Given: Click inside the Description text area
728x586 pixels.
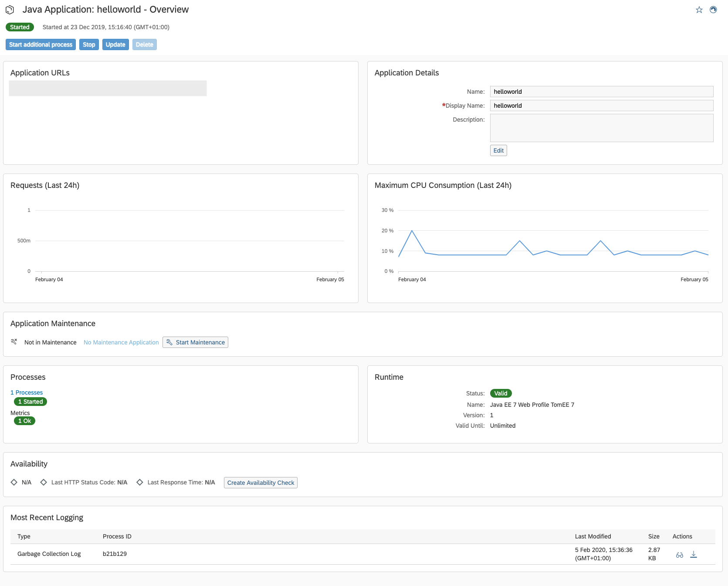Looking at the screenshot, I should (x=601, y=127).
